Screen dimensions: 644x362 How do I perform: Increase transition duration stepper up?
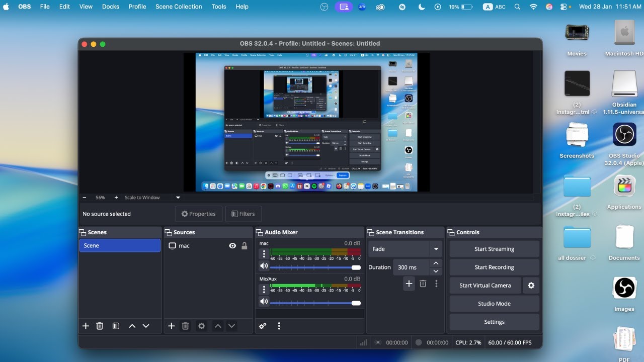[436, 263]
